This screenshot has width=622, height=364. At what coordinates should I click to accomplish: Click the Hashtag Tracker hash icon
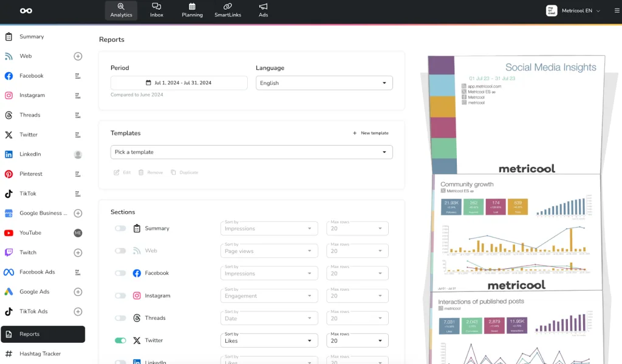(9, 354)
